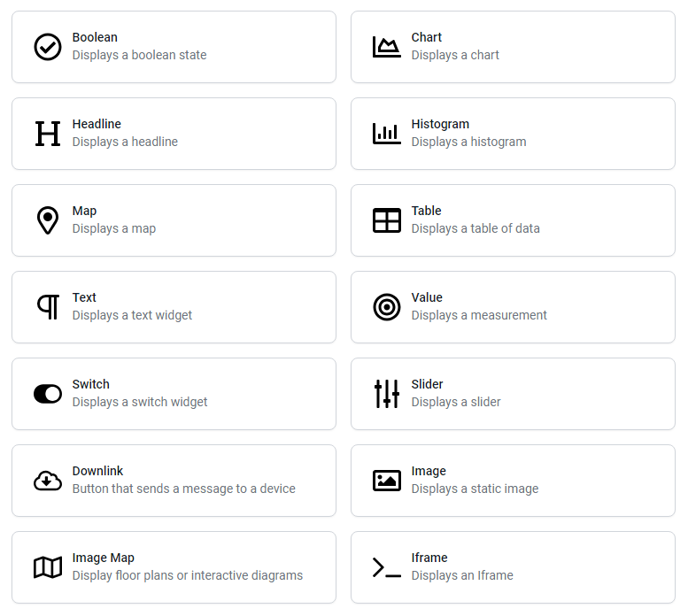Click the Table grid icon
This screenshot has height=616, width=688.
[x=387, y=220]
